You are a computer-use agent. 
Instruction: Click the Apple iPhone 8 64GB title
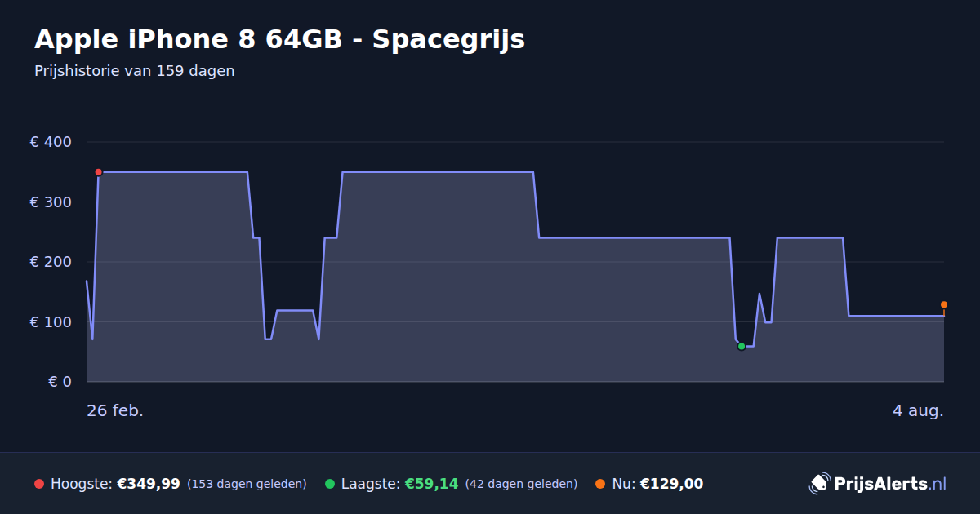279,39
